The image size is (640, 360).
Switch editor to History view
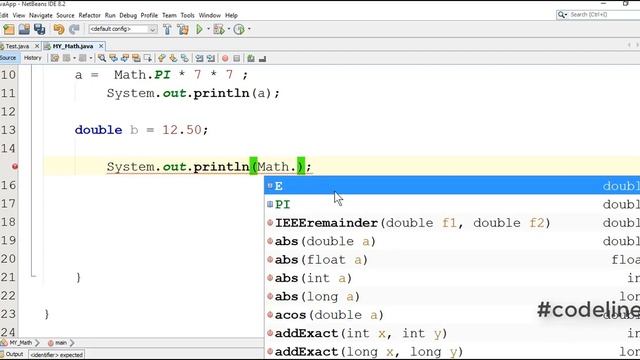tap(33, 58)
